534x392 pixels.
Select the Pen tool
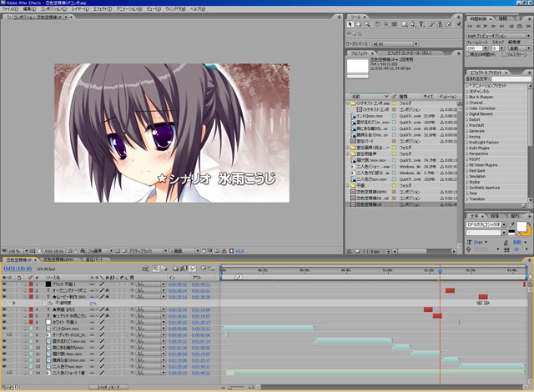coord(413,24)
